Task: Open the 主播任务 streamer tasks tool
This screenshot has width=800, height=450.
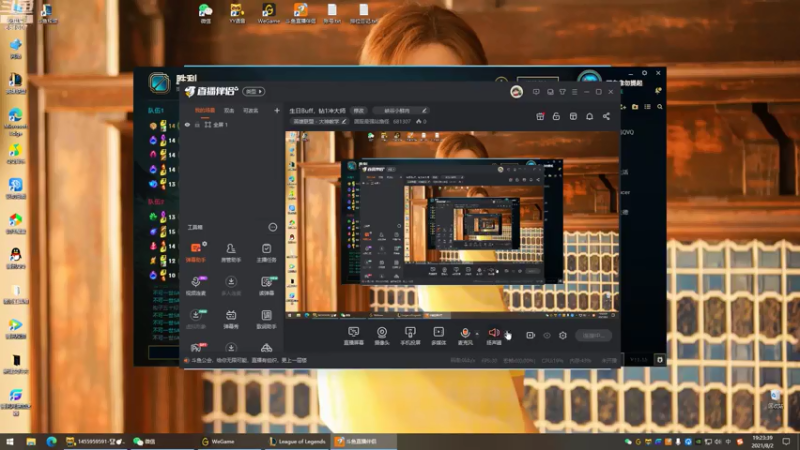Action: pos(266,252)
